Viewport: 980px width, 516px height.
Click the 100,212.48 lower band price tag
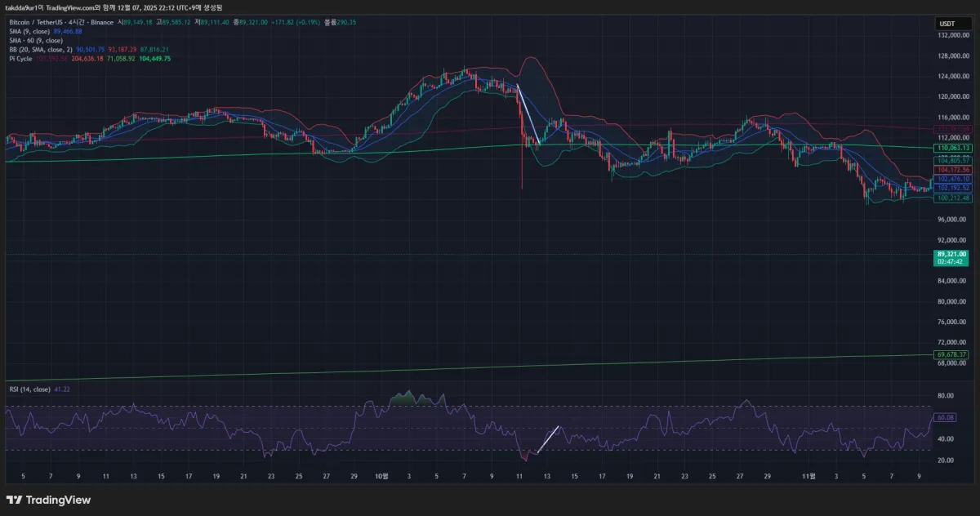pos(953,198)
